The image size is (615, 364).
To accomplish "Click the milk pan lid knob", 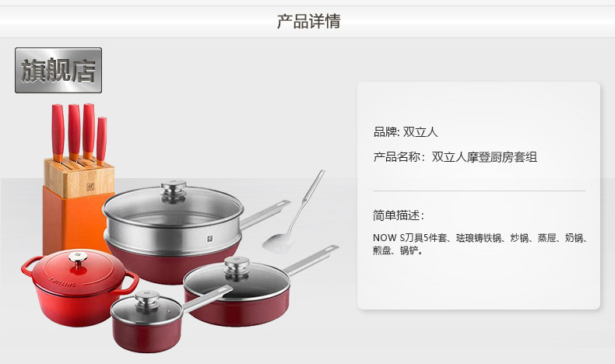I will pyautogui.click(x=147, y=300).
